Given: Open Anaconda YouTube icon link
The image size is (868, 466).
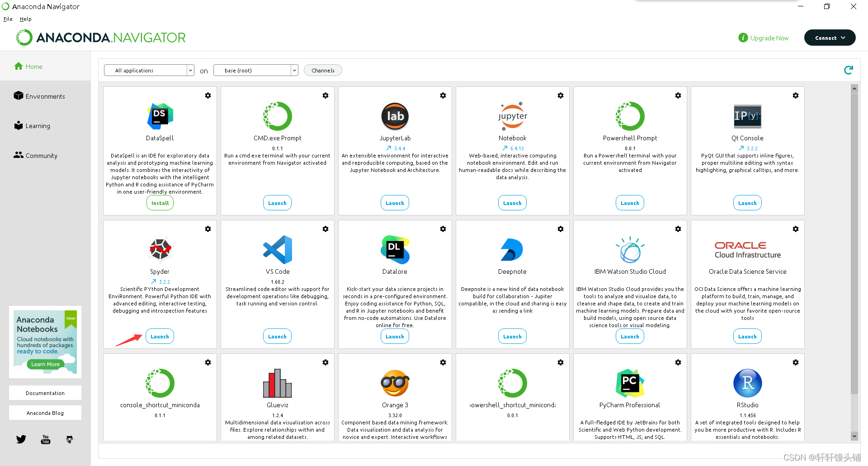Looking at the screenshot, I should click(46, 439).
